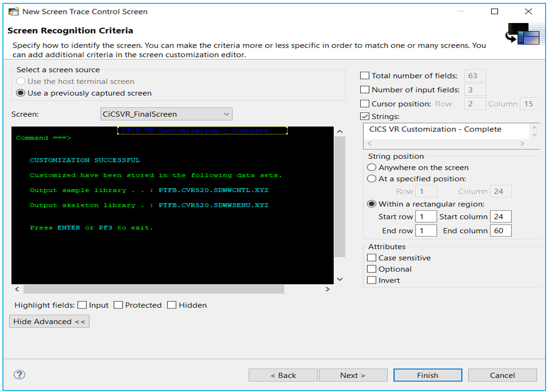Click 'Press ENTER or PF3 to exit.' text
The image size is (549, 392).
[91, 227]
